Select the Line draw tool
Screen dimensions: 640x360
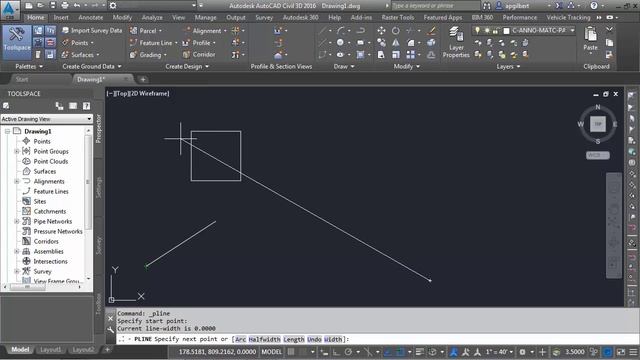tap(323, 31)
